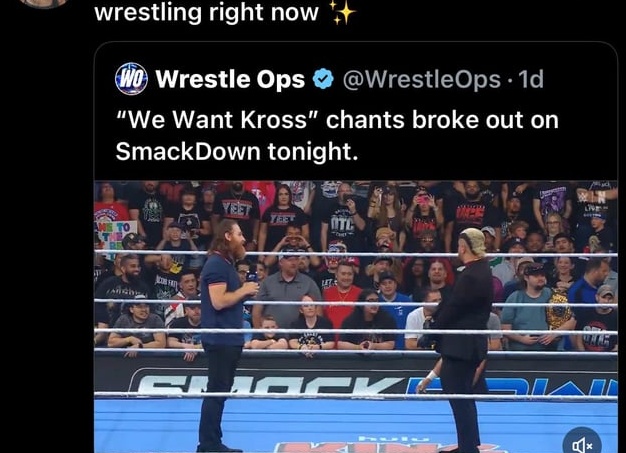Open the '1d' timestamp of the quoted post
Screen dimensions: 626x453
[x=531, y=79]
